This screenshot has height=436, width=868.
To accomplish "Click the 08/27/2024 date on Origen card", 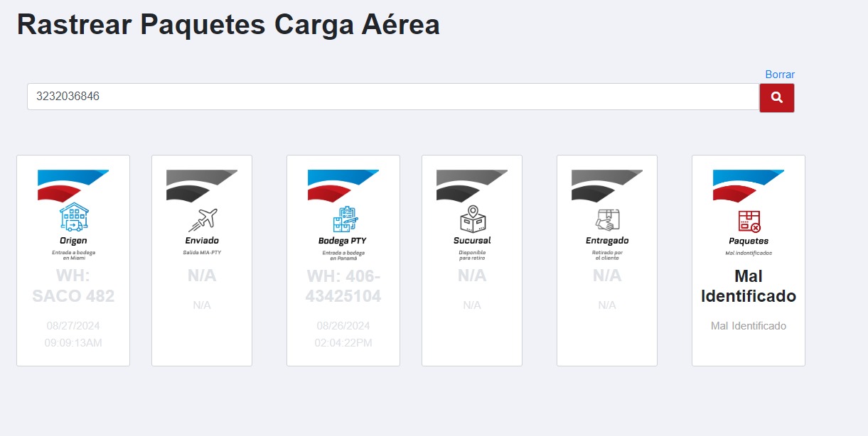I will [73, 326].
